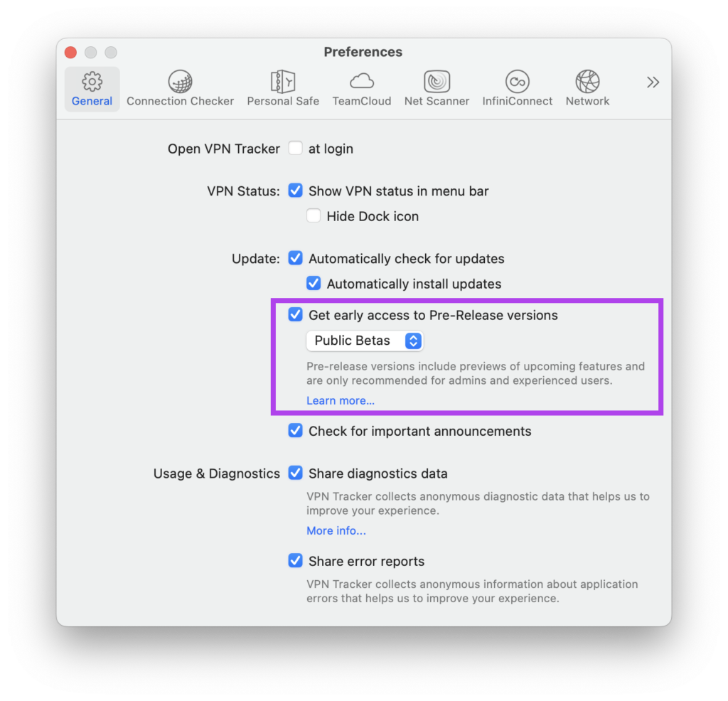Close the Preferences window with red button
Image resolution: width=728 pixels, height=701 pixels.
pyautogui.click(x=70, y=53)
